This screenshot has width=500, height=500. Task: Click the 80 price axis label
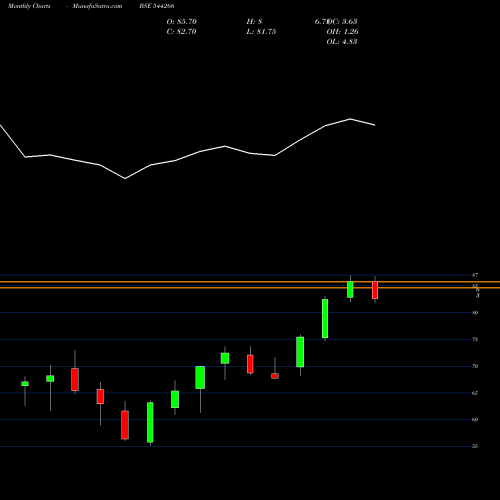point(475,313)
